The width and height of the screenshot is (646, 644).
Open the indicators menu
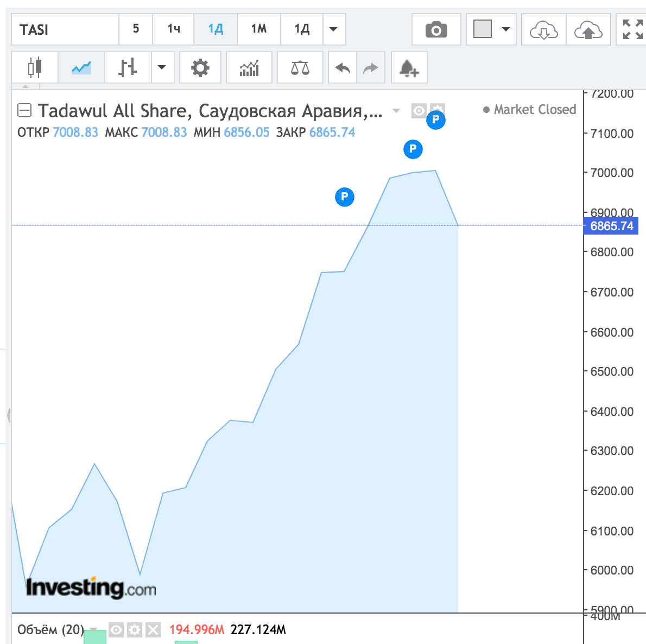click(x=249, y=67)
